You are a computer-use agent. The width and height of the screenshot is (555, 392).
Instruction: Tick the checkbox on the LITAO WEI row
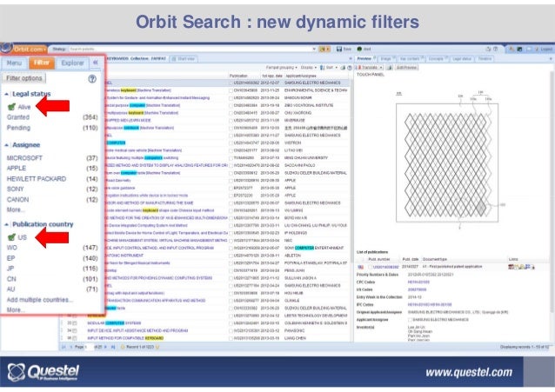[231, 150]
